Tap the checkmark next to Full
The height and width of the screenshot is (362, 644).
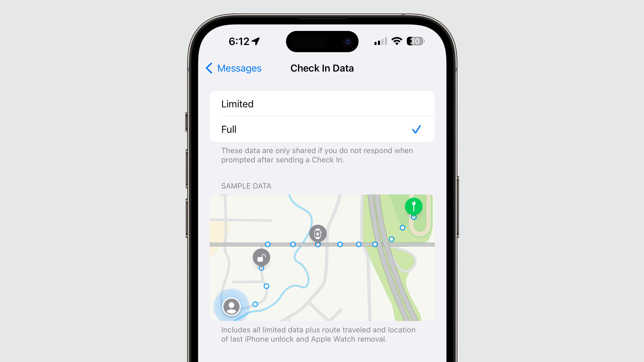(416, 129)
